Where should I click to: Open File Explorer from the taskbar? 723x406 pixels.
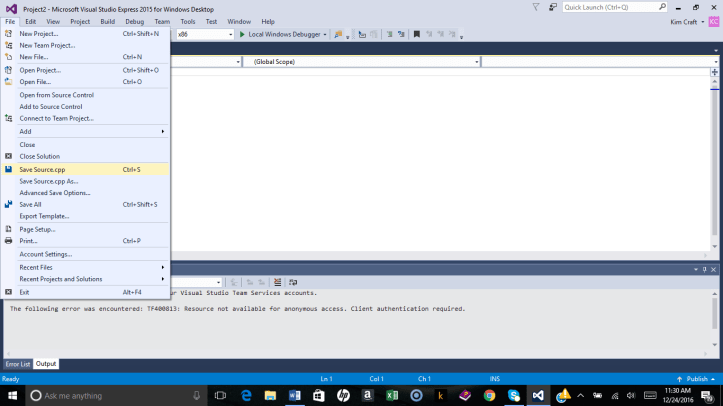(270, 395)
